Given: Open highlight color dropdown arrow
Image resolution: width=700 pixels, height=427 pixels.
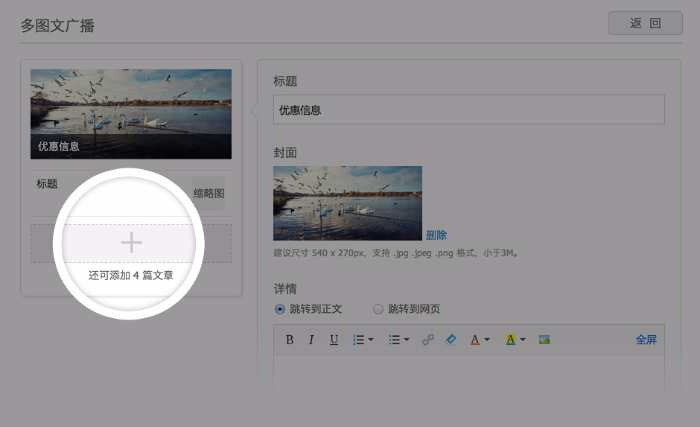Looking at the screenshot, I should [x=522, y=340].
